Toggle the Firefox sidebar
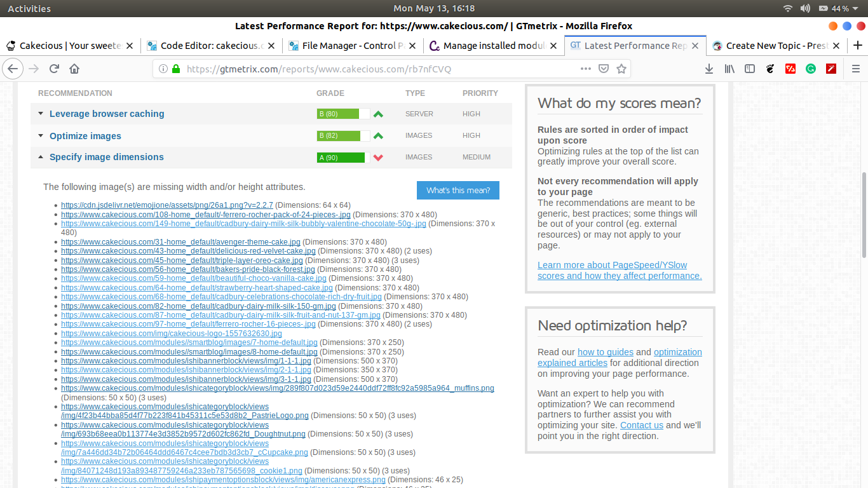 [750, 69]
